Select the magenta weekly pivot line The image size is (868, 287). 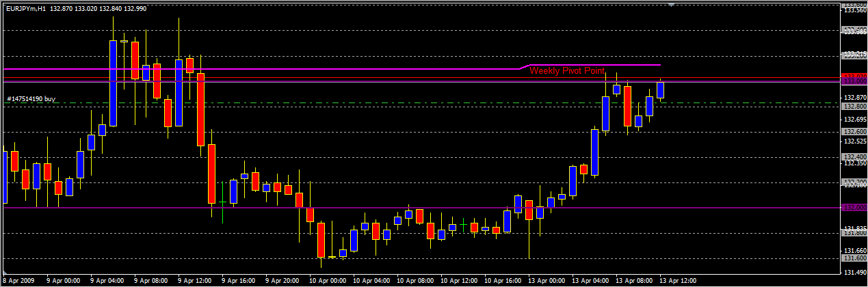pos(332,68)
